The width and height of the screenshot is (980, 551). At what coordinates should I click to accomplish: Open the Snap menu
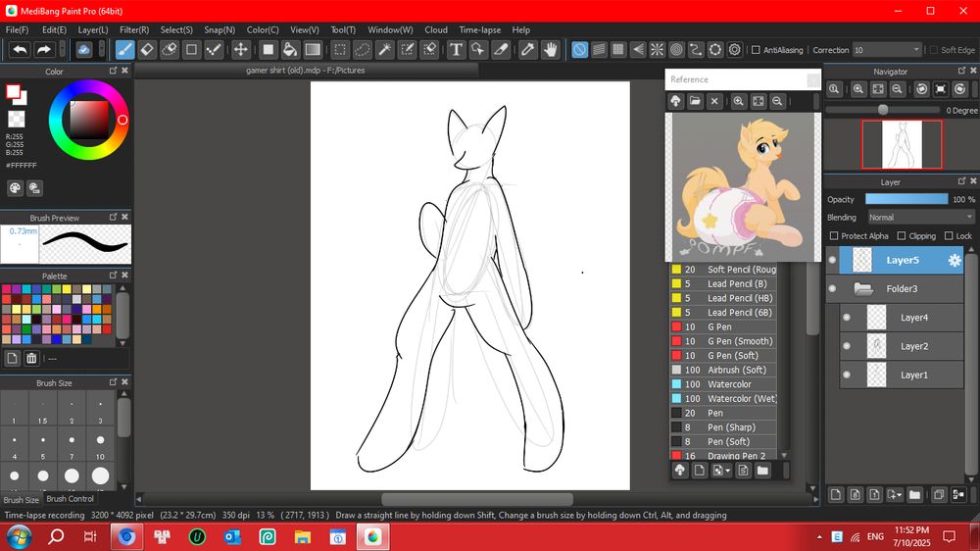[220, 30]
